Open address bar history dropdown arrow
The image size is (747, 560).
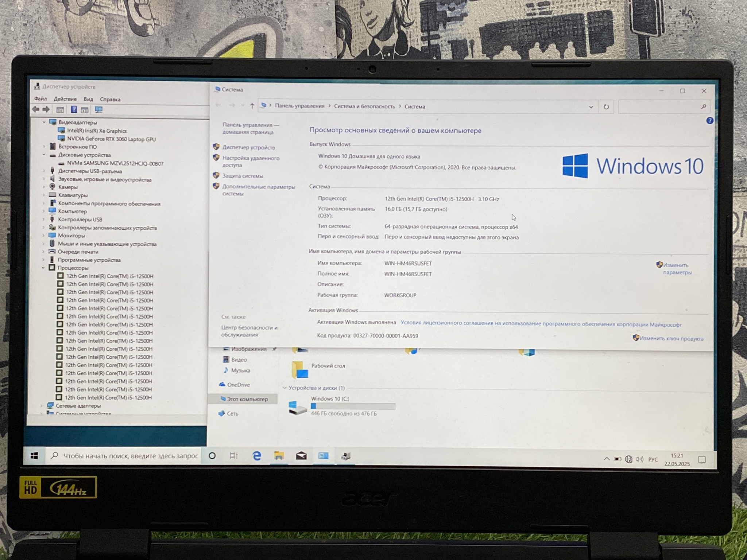591,107
